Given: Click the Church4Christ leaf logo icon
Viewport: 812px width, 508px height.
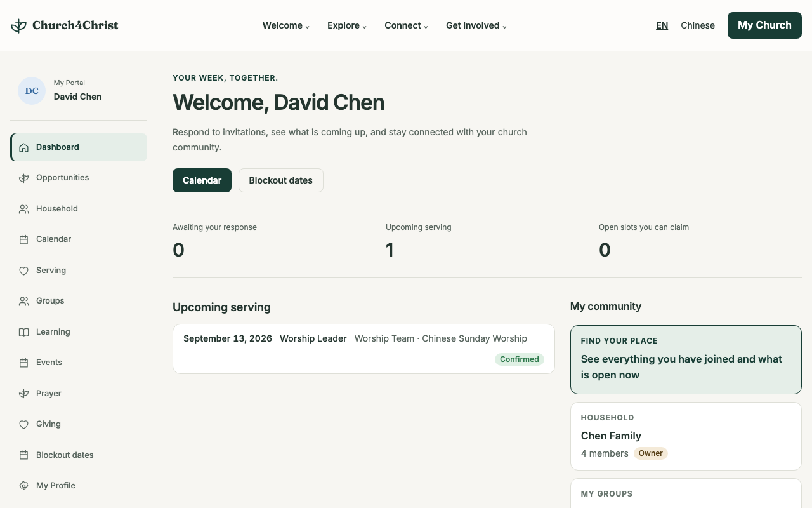Looking at the screenshot, I should [x=18, y=25].
